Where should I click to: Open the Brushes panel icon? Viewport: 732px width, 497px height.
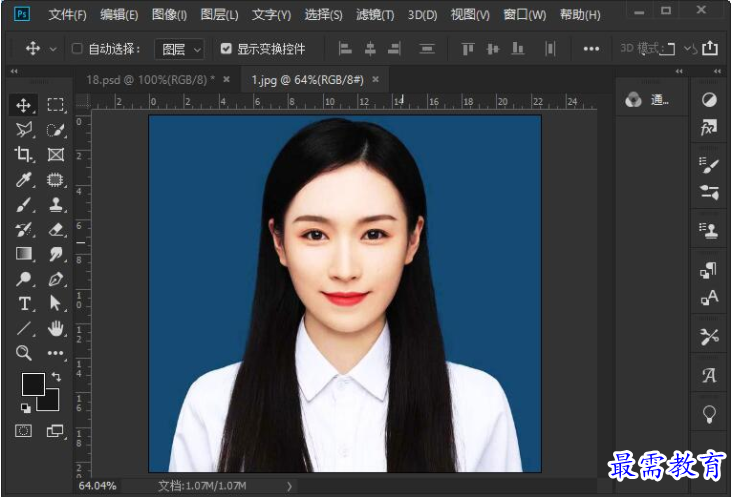[x=709, y=165]
